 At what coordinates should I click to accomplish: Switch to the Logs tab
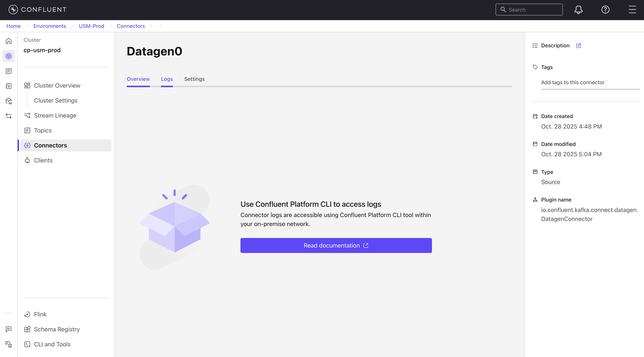(x=167, y=79)
